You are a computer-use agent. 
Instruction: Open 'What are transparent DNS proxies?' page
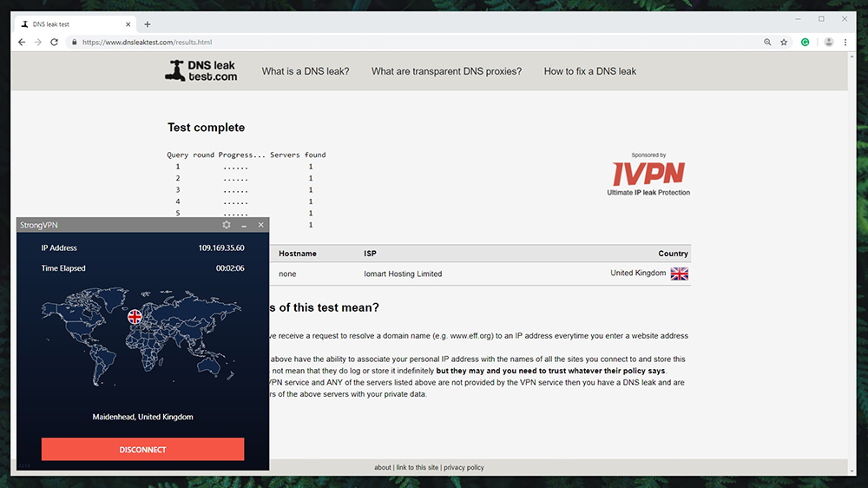(446, 71)
